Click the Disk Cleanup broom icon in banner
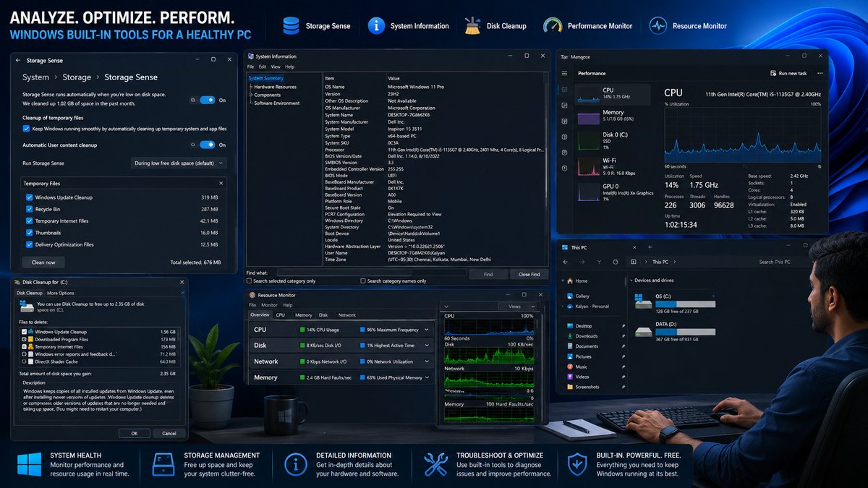Screen dimensions: 868x488 [x=472, y=25]
